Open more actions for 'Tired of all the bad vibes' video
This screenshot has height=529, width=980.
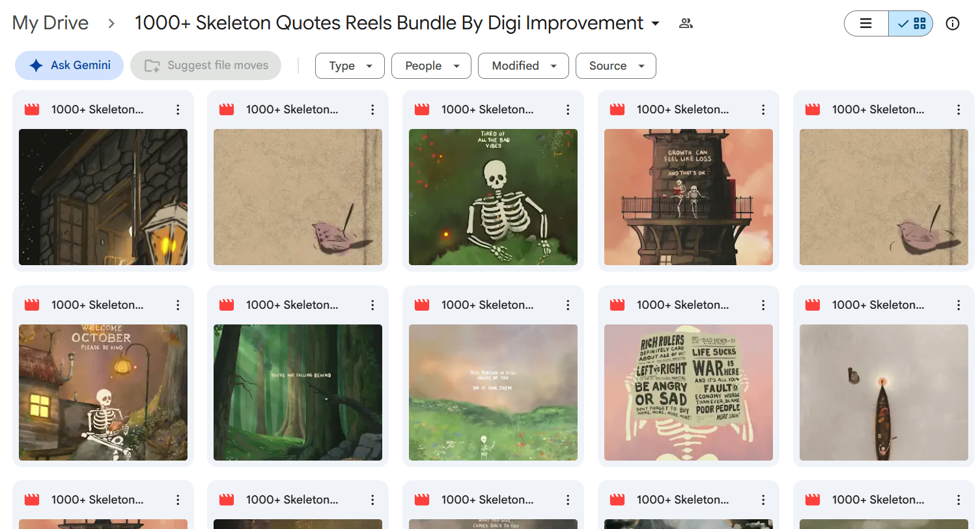pos(568,109)
